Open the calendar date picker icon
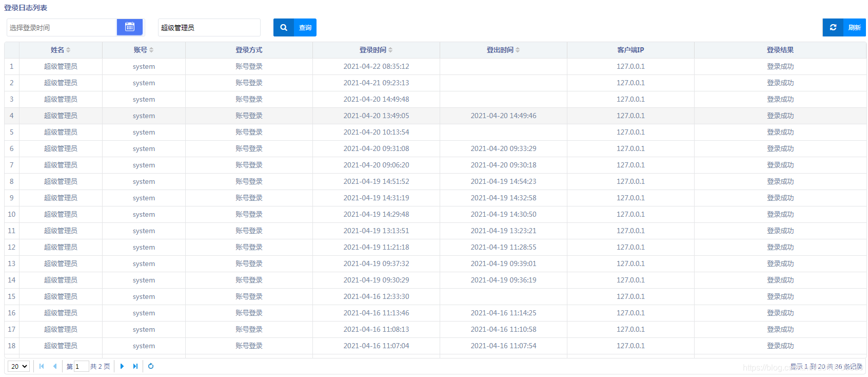This screenshot has height=377, width=868. (x=130, y=27)
